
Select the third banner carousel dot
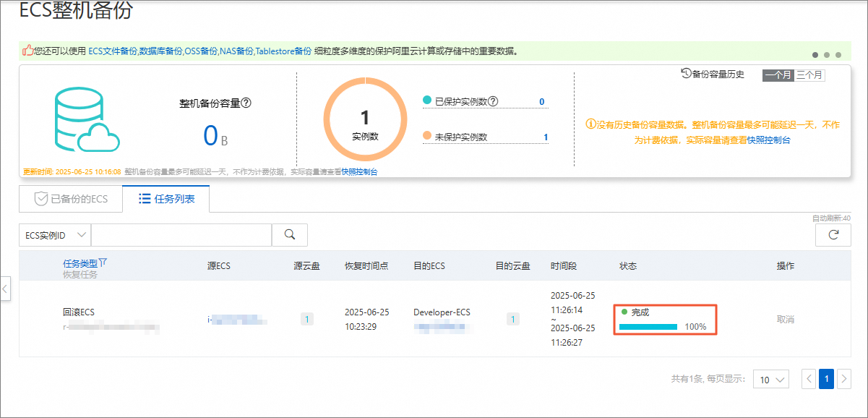838,54
